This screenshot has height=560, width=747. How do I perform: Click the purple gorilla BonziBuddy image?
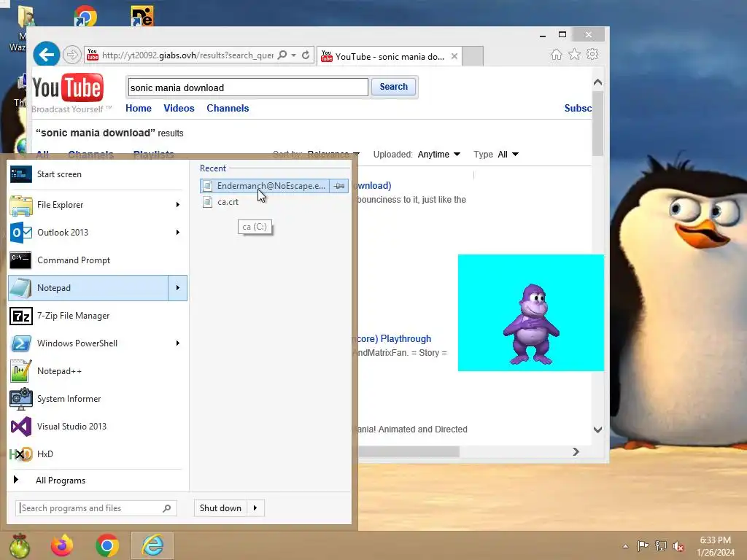[531, 323]
